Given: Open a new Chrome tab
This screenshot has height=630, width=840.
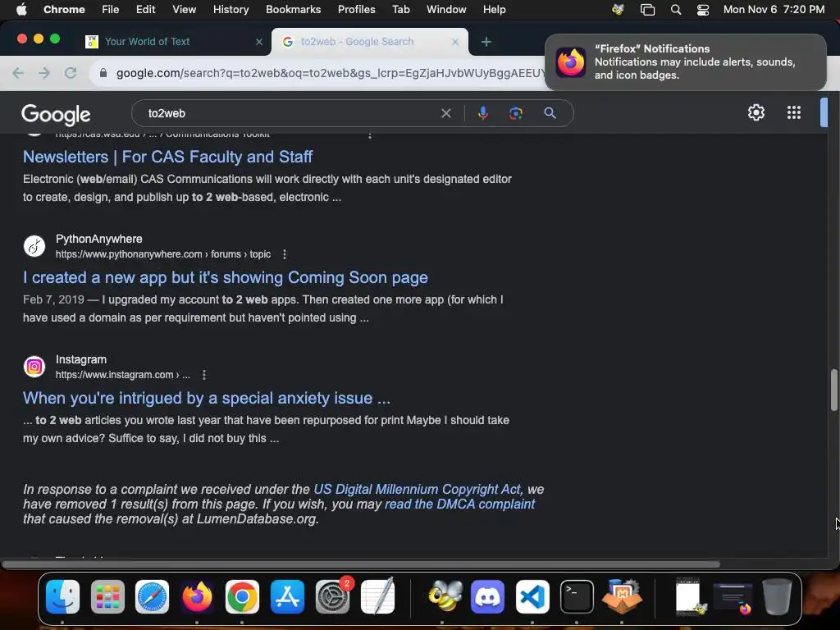Looking at the screenshot, I should [486, 42].
